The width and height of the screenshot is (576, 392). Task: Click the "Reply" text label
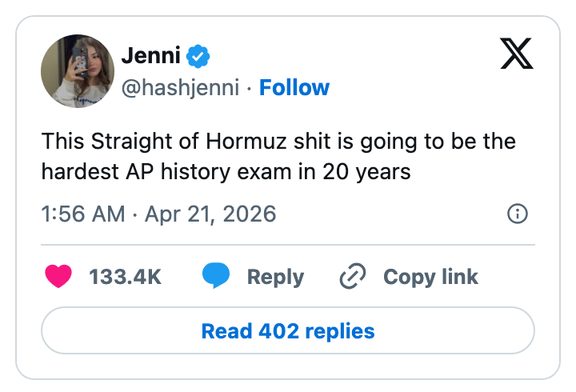[275, 277]
